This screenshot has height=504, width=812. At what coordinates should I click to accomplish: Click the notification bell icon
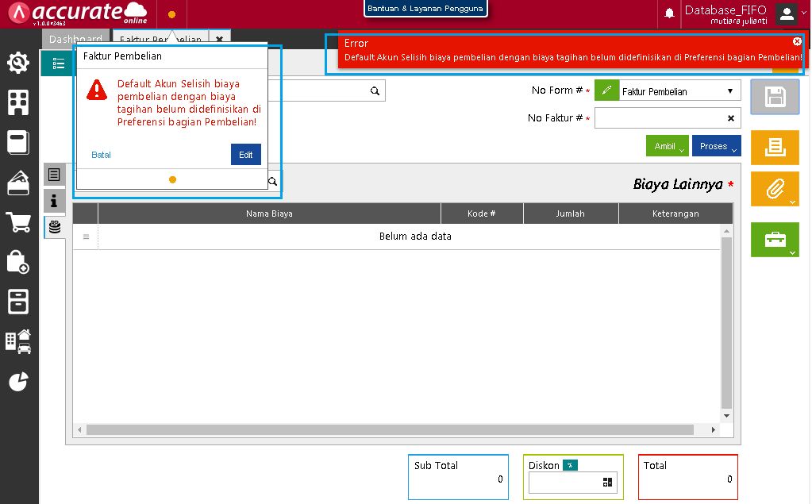click(670, 13)
